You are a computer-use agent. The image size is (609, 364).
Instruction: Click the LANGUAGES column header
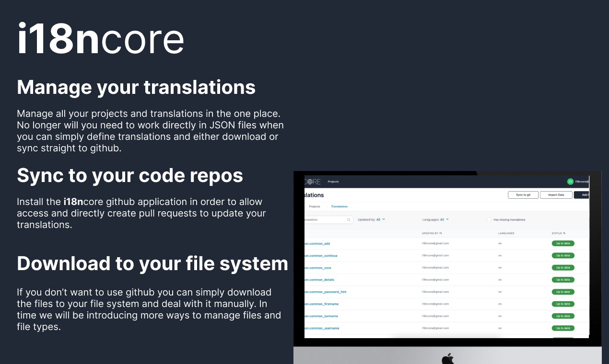pos(506,233)
